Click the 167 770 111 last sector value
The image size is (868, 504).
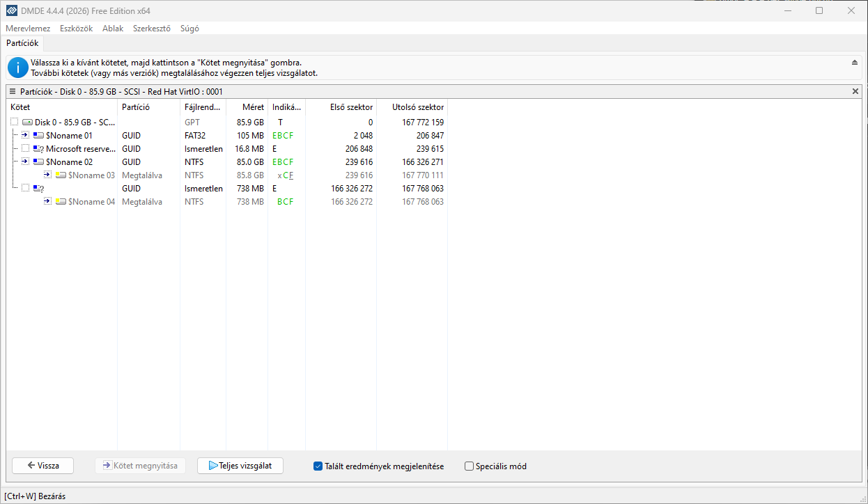click(x=423, y=175)
